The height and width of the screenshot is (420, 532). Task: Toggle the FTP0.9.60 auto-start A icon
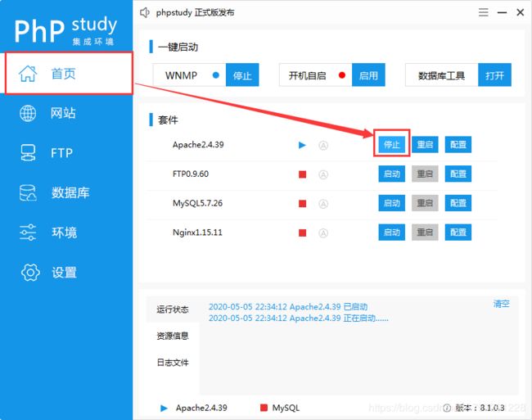click(323, 174)
